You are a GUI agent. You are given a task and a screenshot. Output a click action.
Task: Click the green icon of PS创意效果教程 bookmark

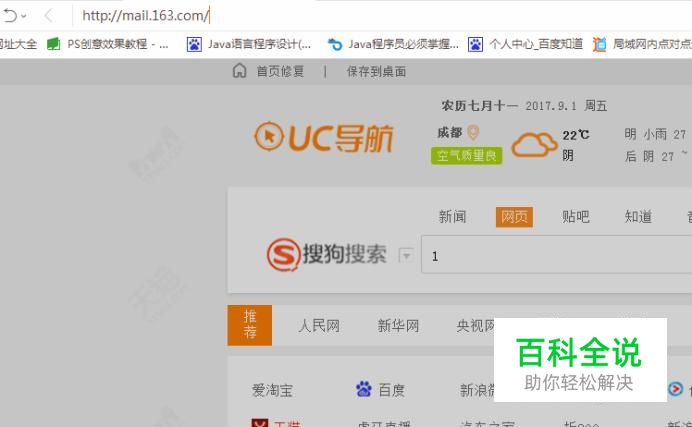tap(54, 44)
